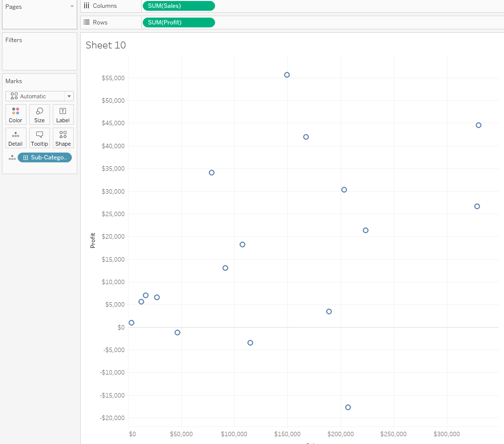Select the SUM(Sales) pill on Columns

(178, 6)
